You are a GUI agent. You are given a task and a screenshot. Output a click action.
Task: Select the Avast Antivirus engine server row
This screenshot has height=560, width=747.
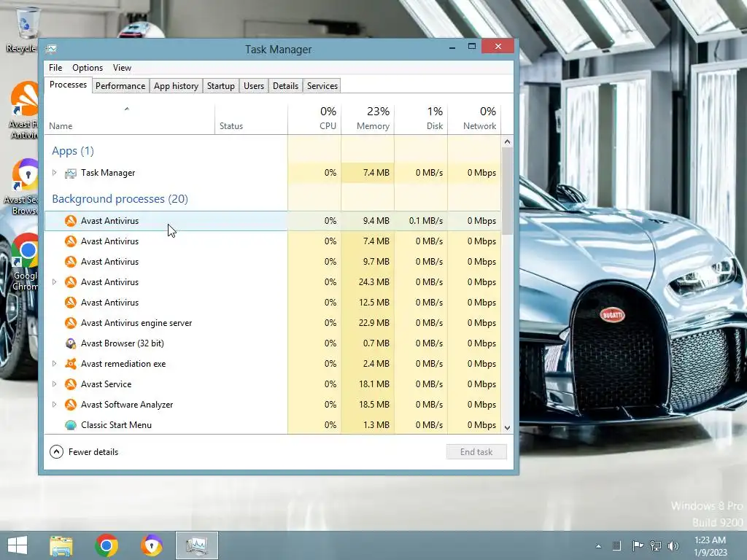pos(273,323)
